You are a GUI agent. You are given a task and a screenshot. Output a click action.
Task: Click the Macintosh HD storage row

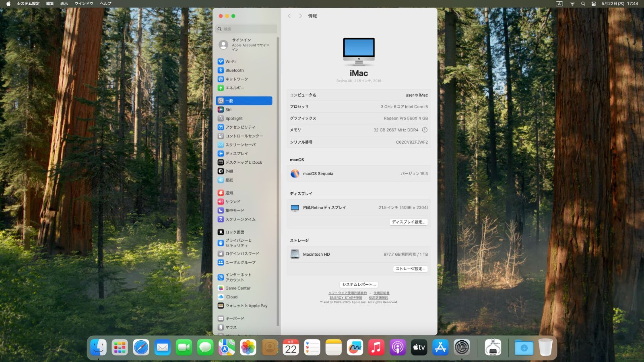(359, 254)
